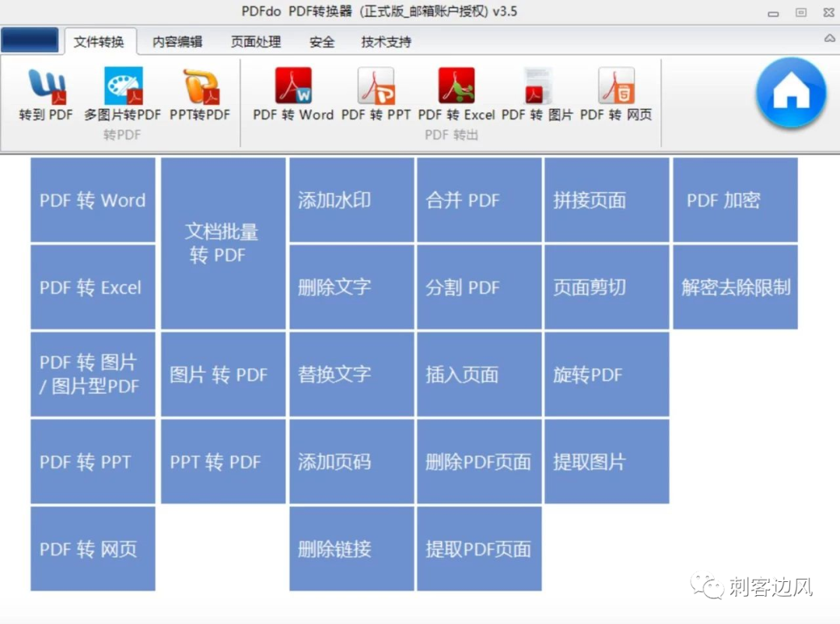Select the PPT转PDF ribbon icon
The image size is (840, 624).
[200, 95]
